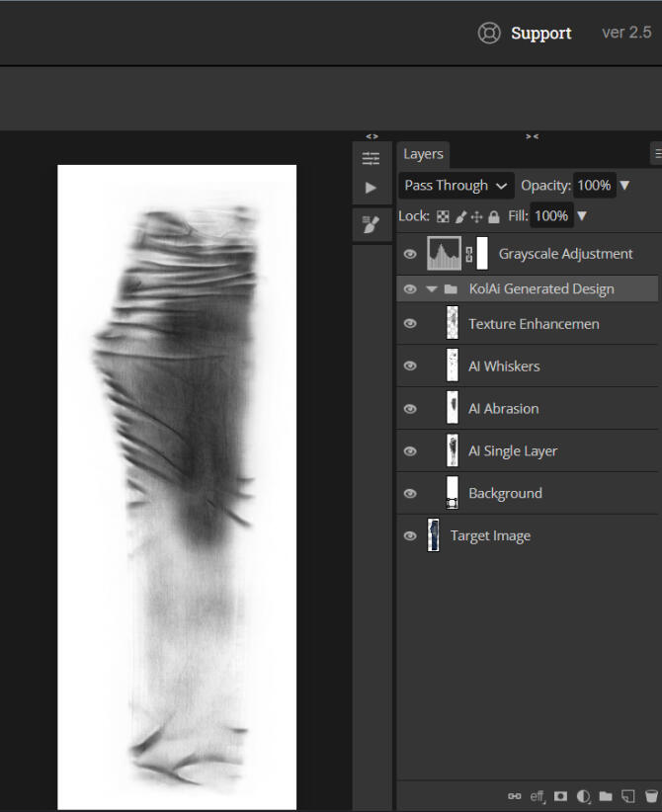Open the properties sliders side panel
The image size is (662, 812).
pos(372,158)
